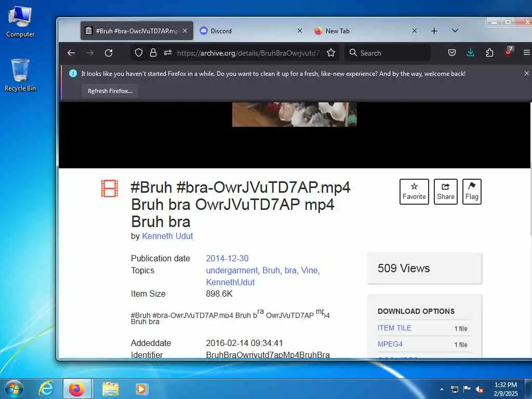Dismiss the Firefox refresh notification bar
This screenshot has height=399, width=532.
coord(527,73)
